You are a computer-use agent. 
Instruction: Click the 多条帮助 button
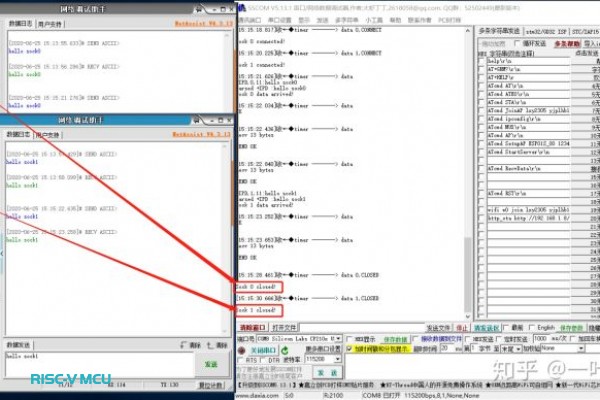pyautogui.click(x=567, y=44)
